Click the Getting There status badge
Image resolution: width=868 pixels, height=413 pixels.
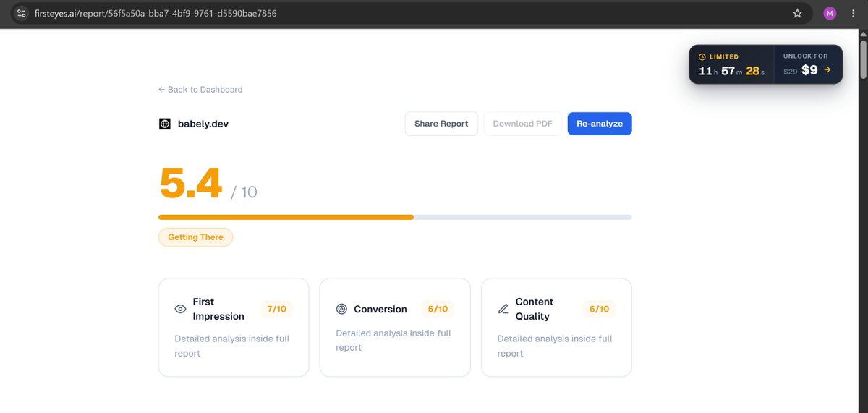point(195,237)
